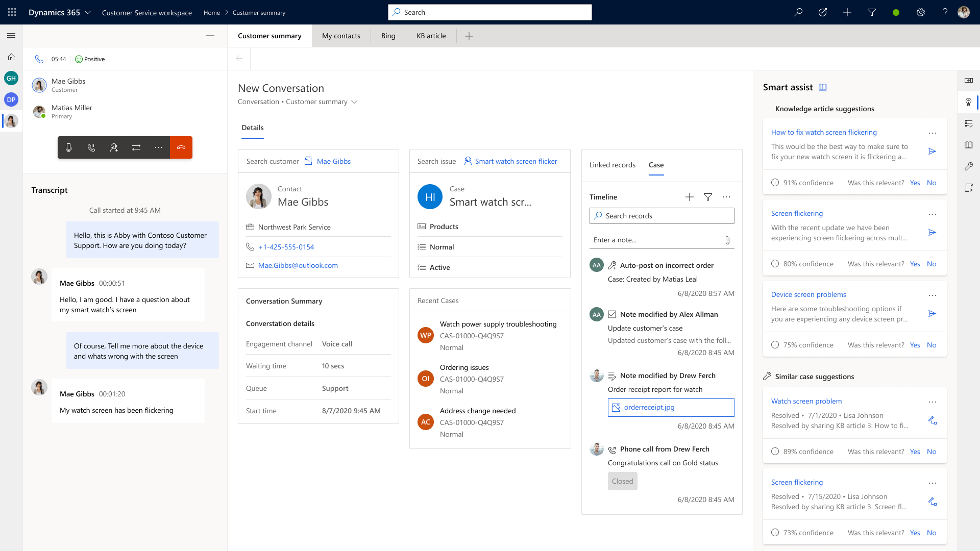
Task: Open the Smart assist lightbulb panel
Action: [968, 102]
